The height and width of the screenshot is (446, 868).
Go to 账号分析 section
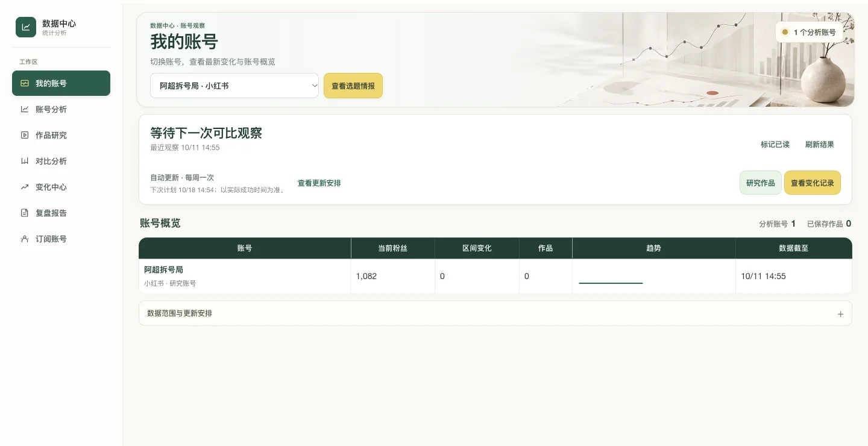61,109
